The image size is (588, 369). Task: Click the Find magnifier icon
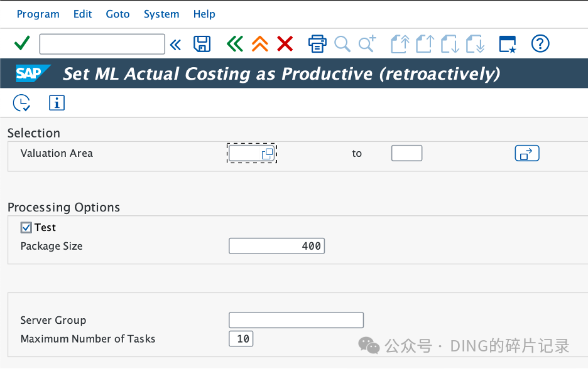(x=342, y=44)
